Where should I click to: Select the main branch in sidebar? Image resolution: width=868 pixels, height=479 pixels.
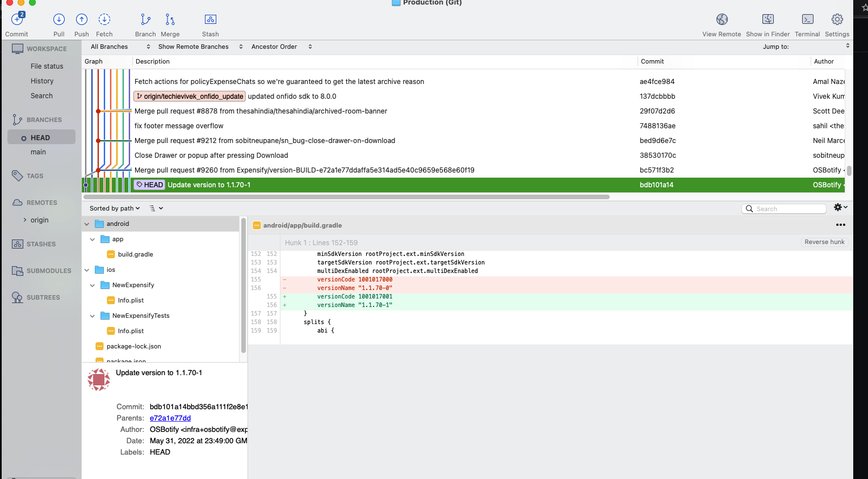pyautogui.click(x=38, y=152)
